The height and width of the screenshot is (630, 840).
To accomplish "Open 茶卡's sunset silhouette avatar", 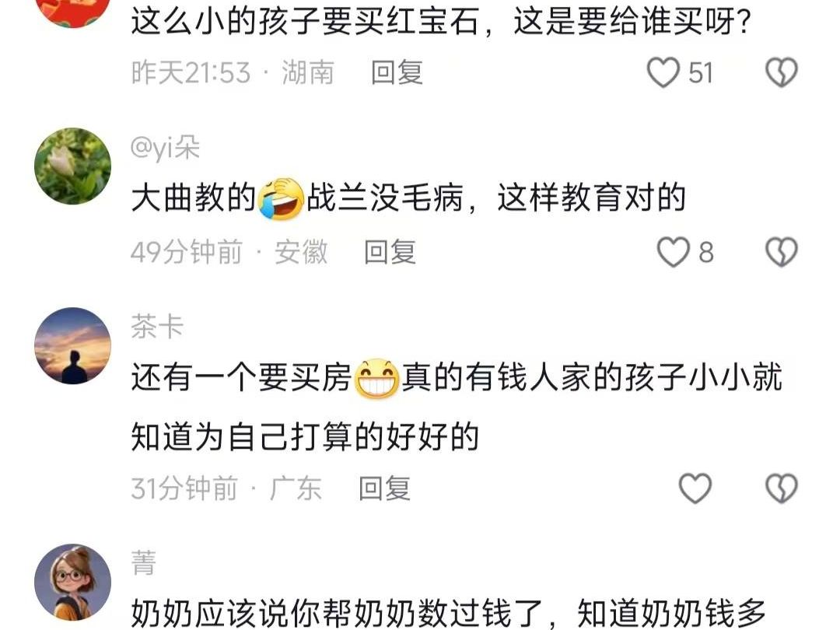I will tap(73, 345).
